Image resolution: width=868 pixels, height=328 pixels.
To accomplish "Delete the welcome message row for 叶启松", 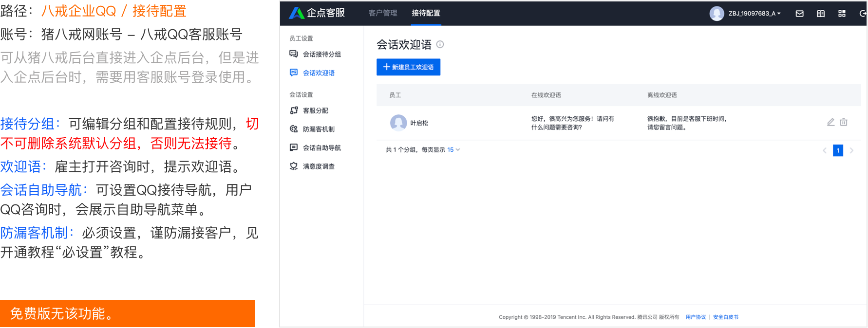I will pyautogui.click(x=844, y=122).
